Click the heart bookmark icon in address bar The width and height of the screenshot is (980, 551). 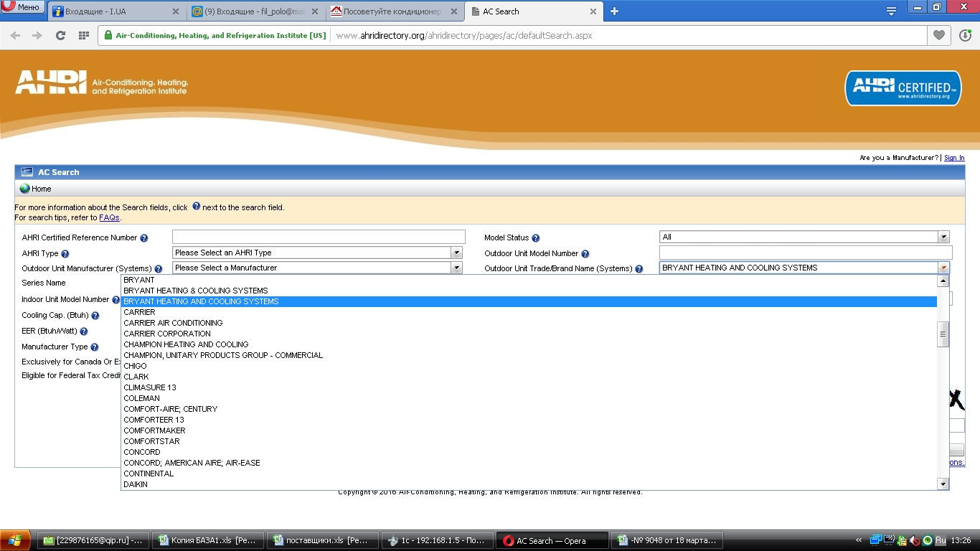938,35
